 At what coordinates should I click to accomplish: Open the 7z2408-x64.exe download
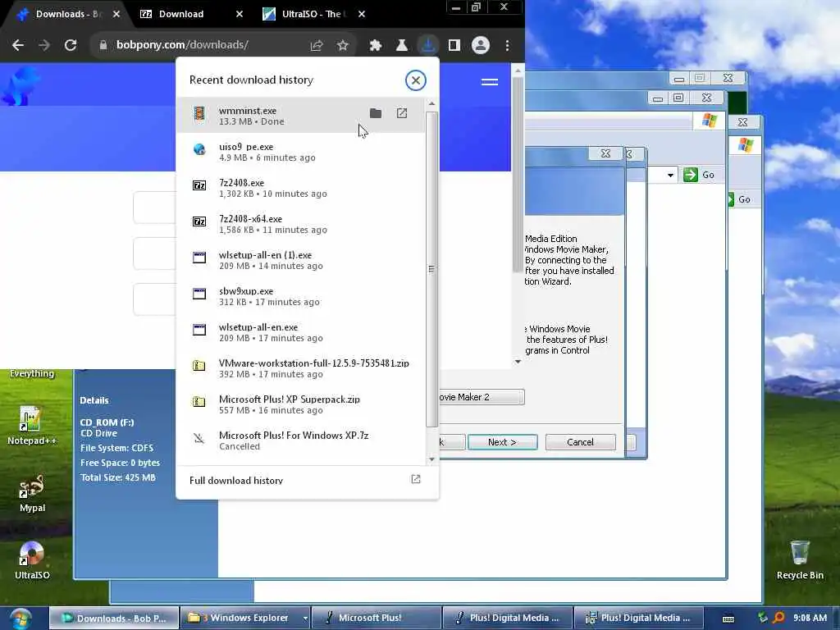click(x=301, y=224)
